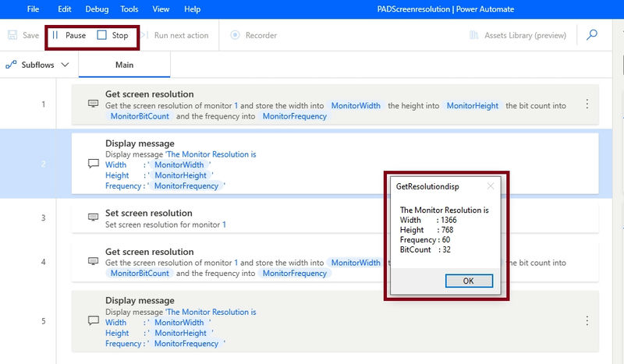Open the Debug menu
The height and width of the screenshot is (364, 624).
[x=97, y=9]
